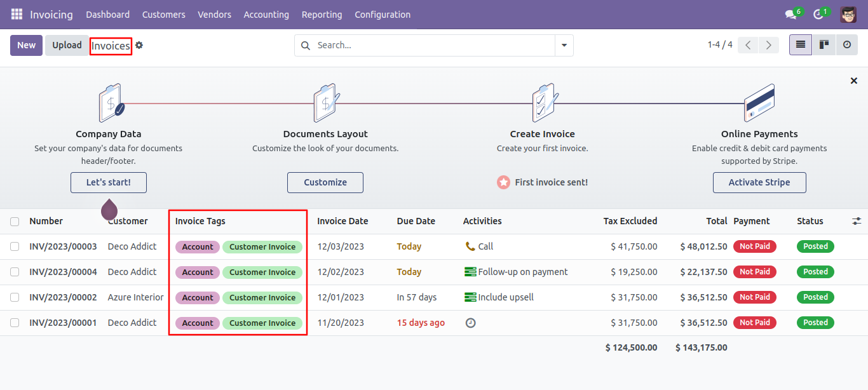The height and width of the screenshot is (390, 868).
Task: Click the Documents Layout icon
Action: [327, 103]
